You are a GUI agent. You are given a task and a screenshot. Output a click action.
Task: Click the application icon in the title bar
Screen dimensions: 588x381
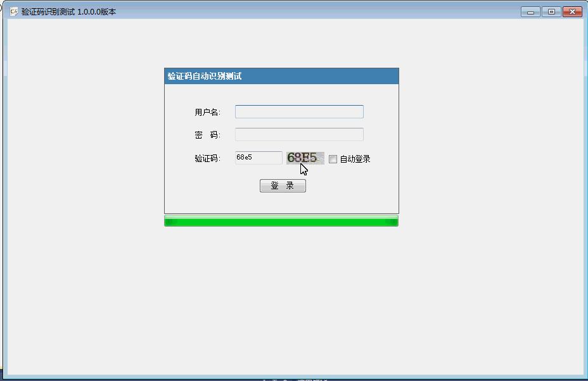pyautogui.click(x=14, y=11)
